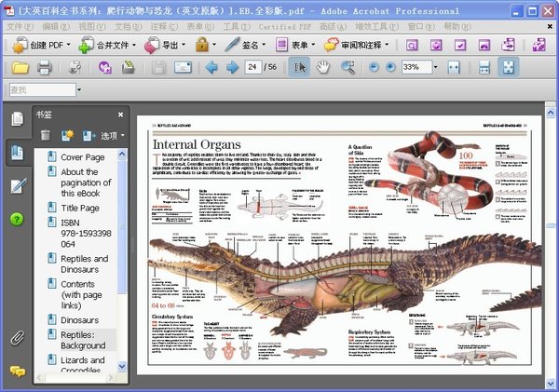Click the save floppy disk icon

point(158,67)
